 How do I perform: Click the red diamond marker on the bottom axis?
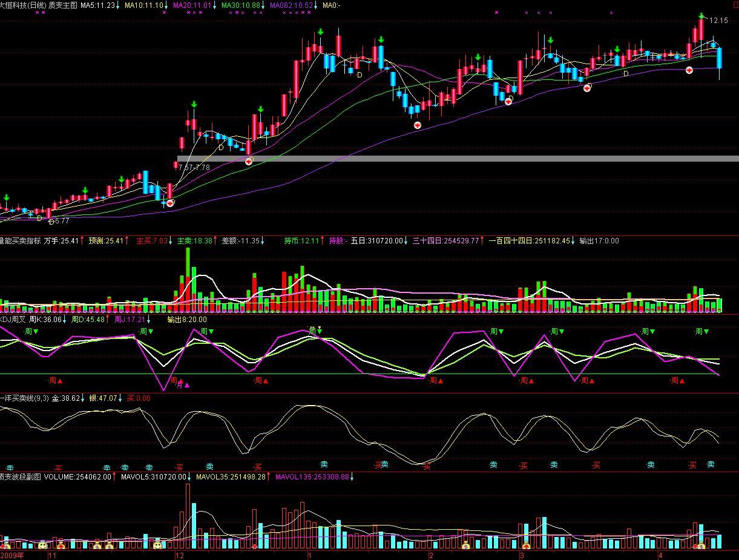pyautogui.click(x=255, y=547)
